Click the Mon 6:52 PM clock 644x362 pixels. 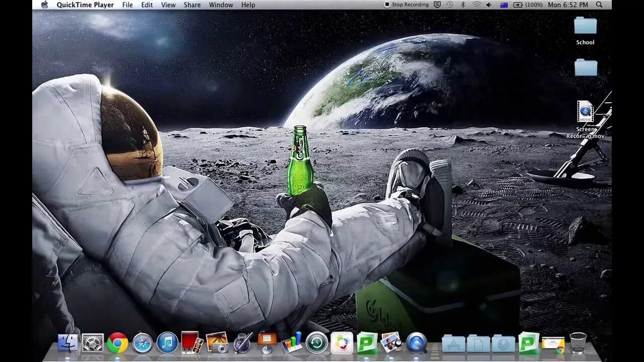[568, 5]
